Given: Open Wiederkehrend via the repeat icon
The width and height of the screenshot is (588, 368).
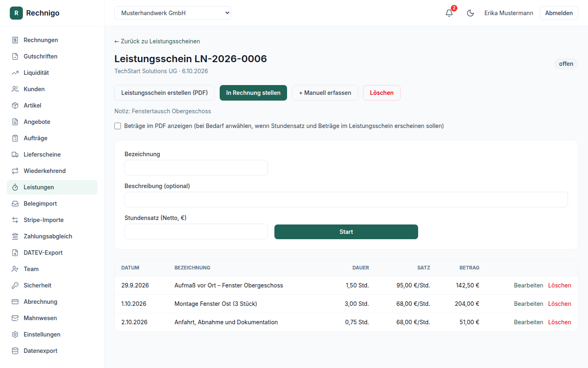Looking at the screenshot, I should [x=15, y=171].
